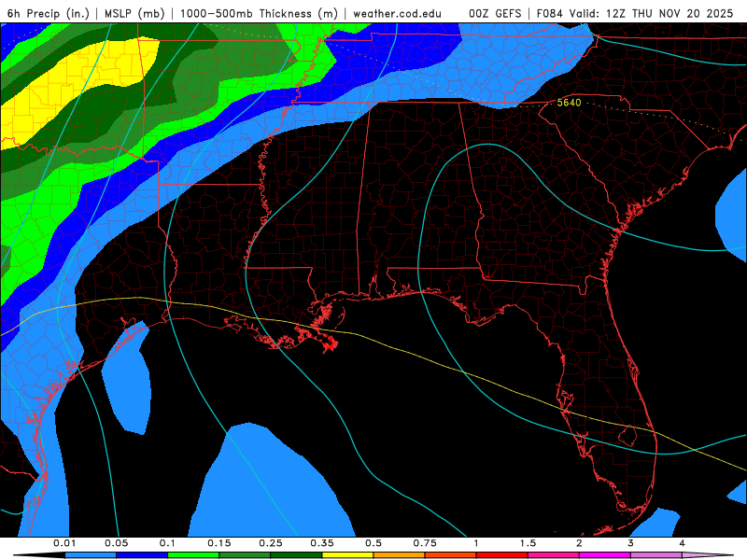Select the light blue 0.01–0.05 legend swatch
This screenshot has height=560, width=747.
click(91, 555)
